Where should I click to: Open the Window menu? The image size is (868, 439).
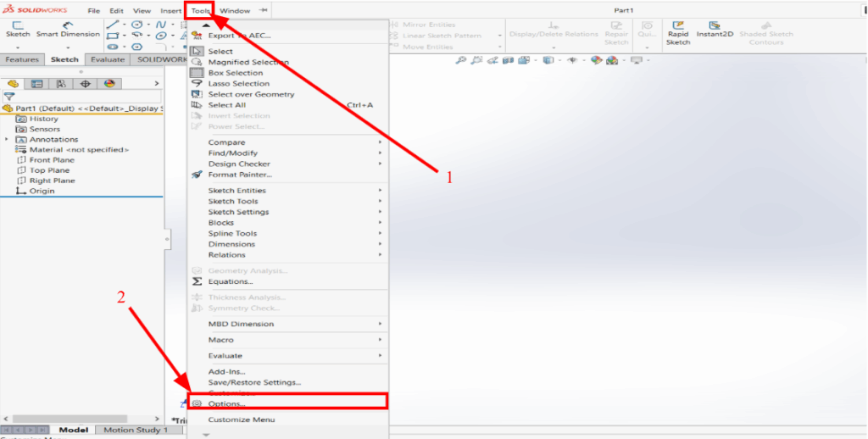click(235, 10)
